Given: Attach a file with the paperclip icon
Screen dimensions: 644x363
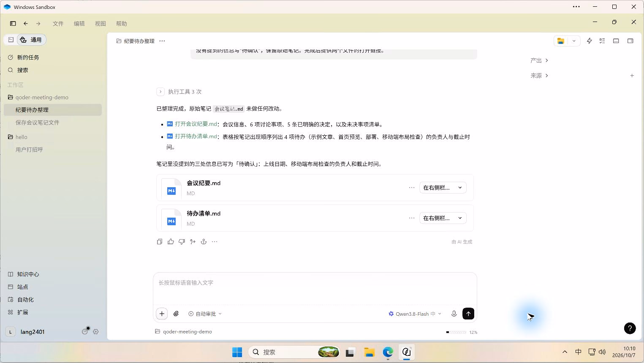Looking at the screenshot, I should 176,314.
